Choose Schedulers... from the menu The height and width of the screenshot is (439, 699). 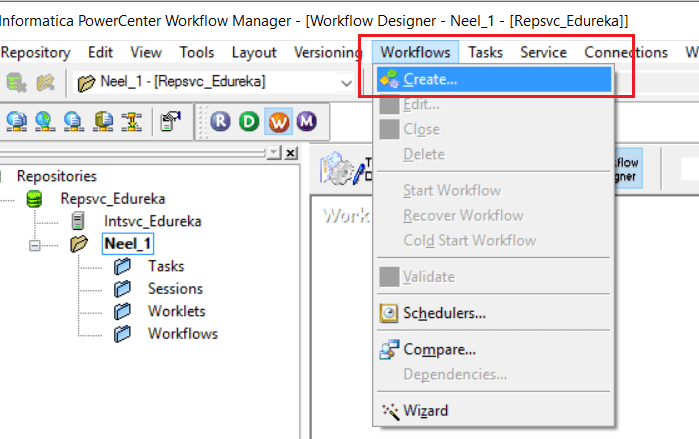[494, 313]
